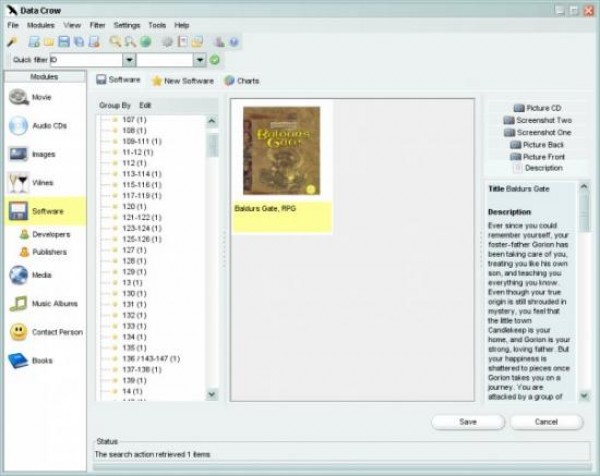Click the save disk icon in toolbar
The image size is (600, 476).
tap(64, 42)
